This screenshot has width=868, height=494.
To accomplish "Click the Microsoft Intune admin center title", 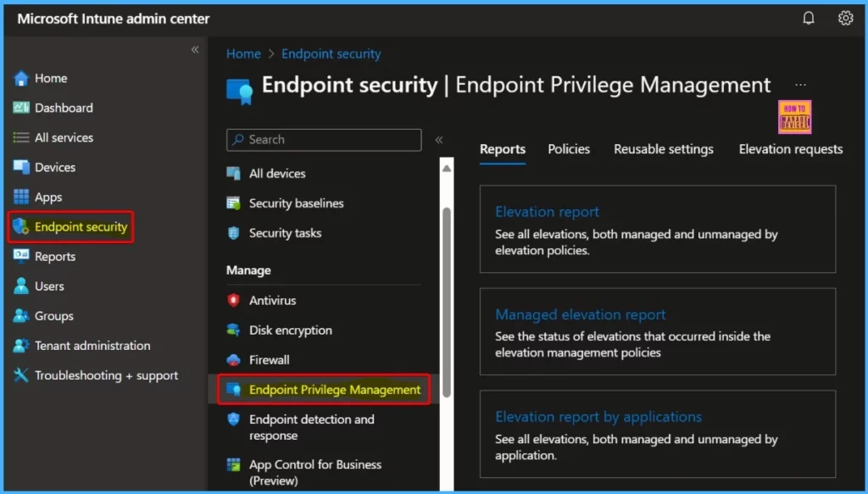I will 114,19.
